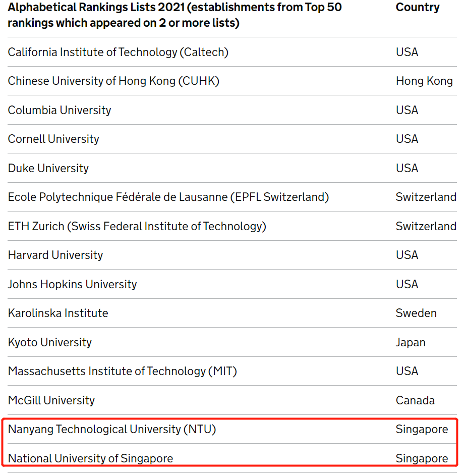
Task: Click National University of Singapore entry
Action: coord(90,458)
